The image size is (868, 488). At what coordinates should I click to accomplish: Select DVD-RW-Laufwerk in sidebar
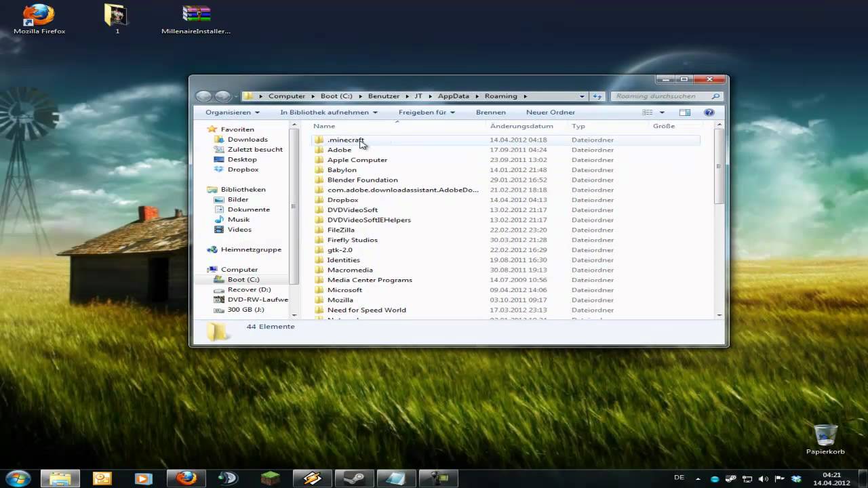click(258, 300)
